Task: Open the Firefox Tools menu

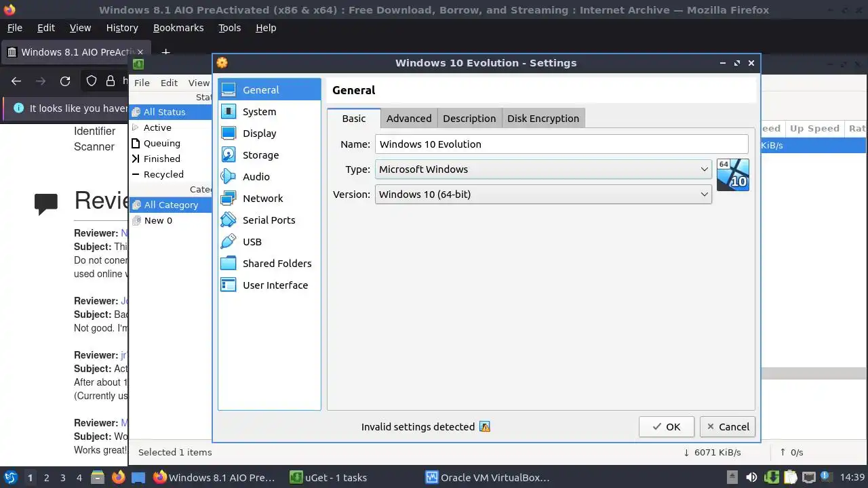Action: (x=229, y=28)
